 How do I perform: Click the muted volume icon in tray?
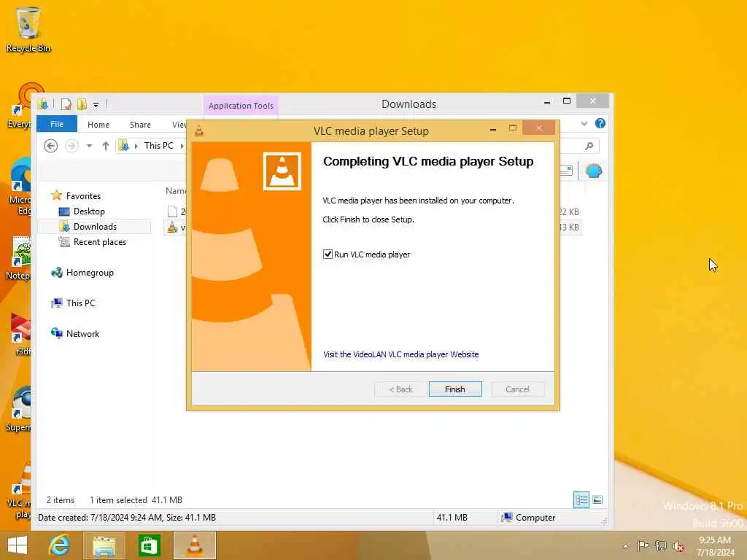[678, 546]
